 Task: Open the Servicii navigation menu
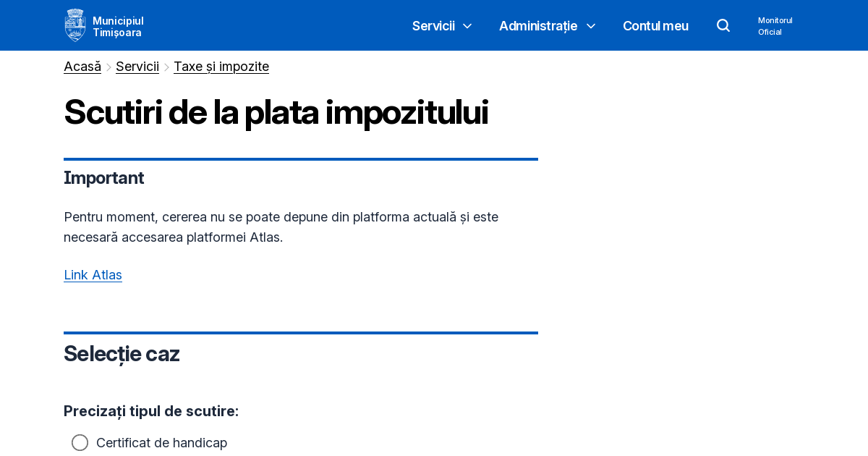pyautogui.click(x=433, y=26)
